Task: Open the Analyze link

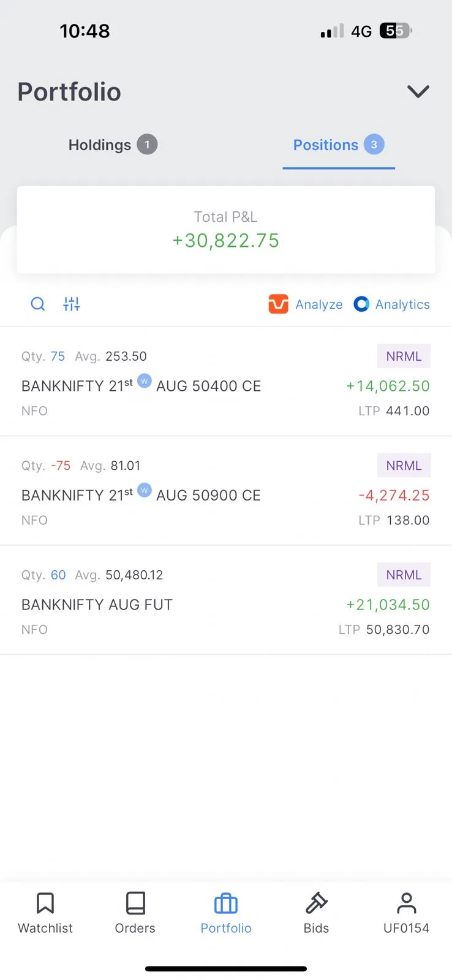Action: [319, 304]
